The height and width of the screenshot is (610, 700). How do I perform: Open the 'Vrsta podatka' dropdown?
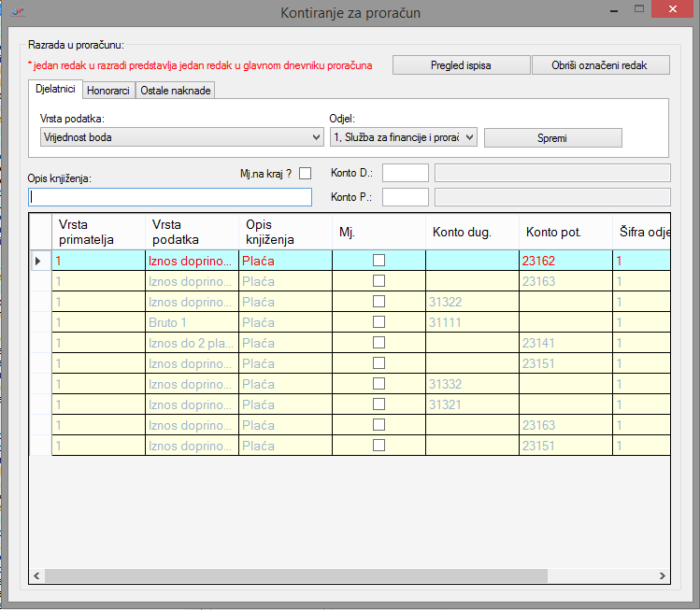click(x=181, y=137)
